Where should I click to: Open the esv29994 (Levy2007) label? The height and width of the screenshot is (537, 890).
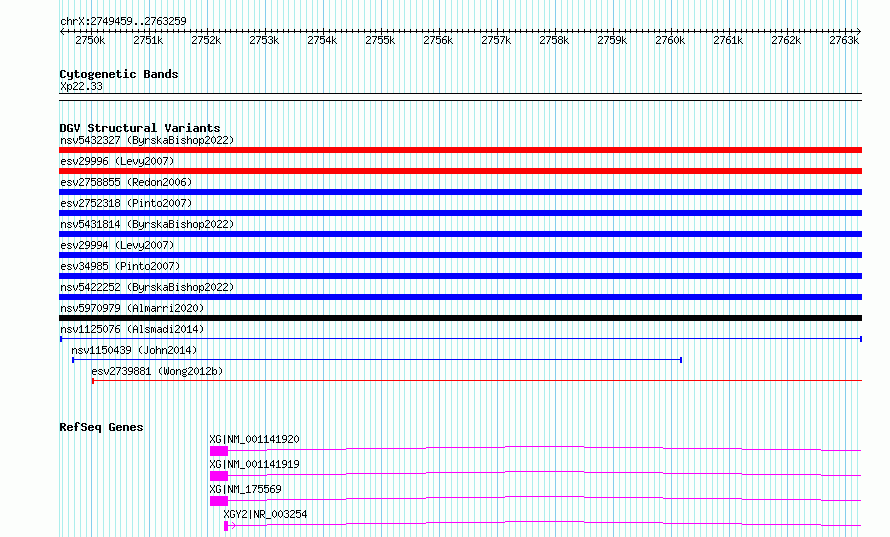pyautogui.click(x=117, y=245)
